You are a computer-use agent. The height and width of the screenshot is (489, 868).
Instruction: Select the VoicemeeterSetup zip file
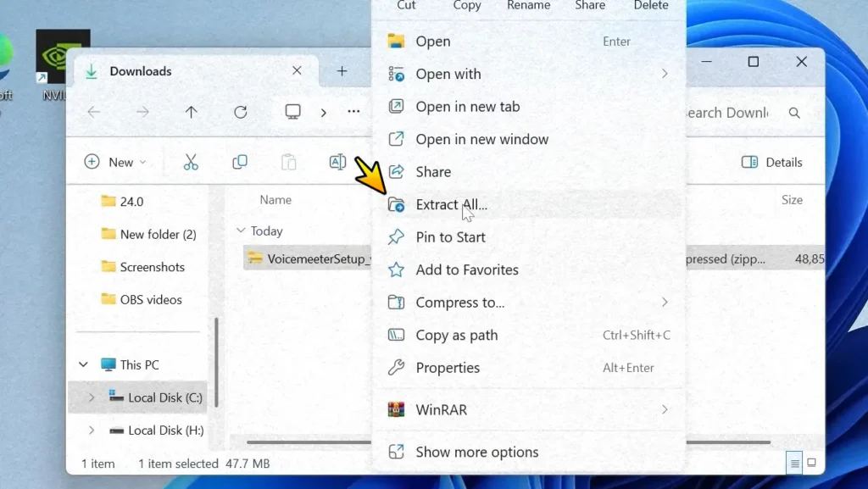[x=308, y=258]
